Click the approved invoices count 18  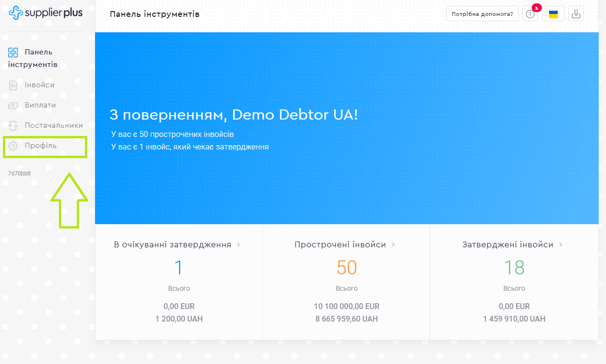514,268
